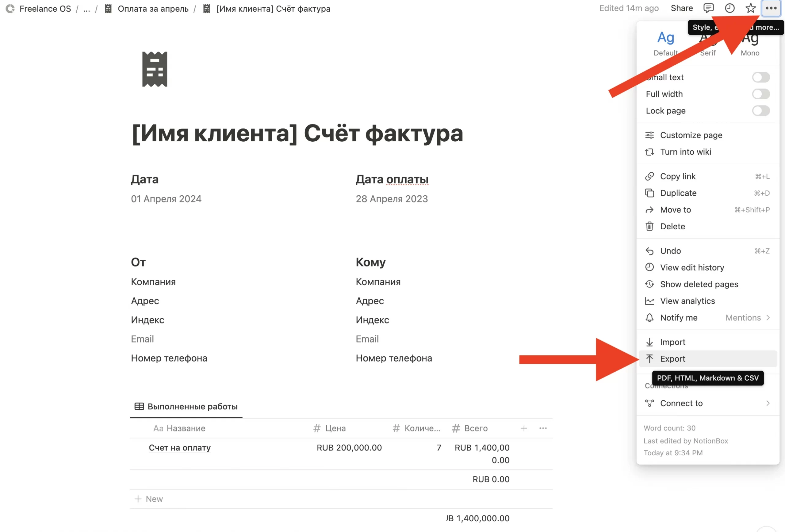Toggle Full width layout
The height and width of the screenshot is (532, 785).
(x=761, y=94)
